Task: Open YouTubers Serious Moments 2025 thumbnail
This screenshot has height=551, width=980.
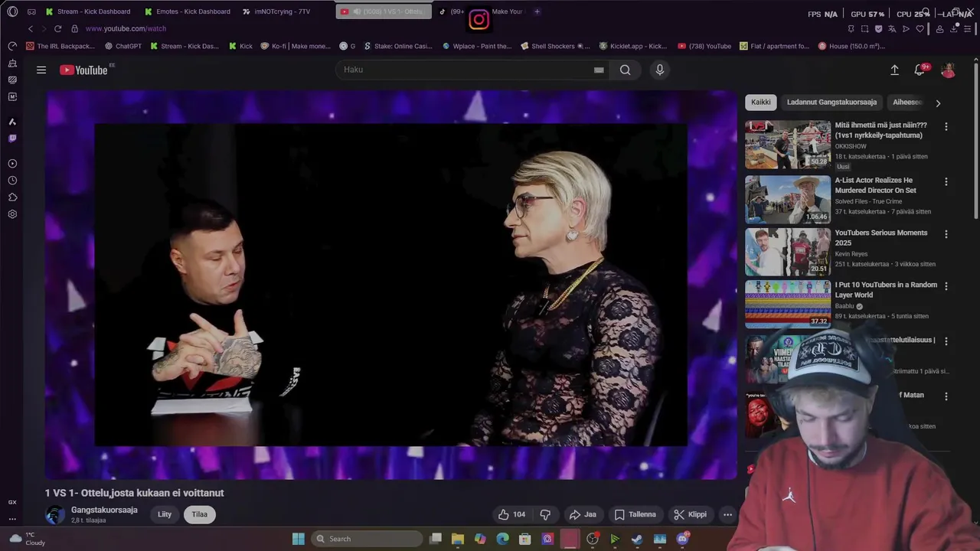Action: (x=788, y=252)
